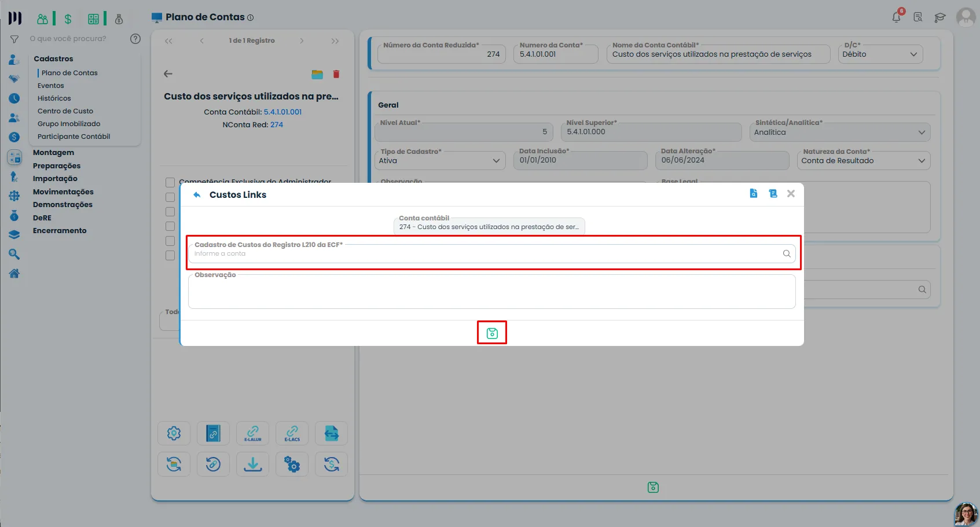Viewport: 980px width, 527px height.
Task: Click the filter funnel icon
Action: coord(14,39)
